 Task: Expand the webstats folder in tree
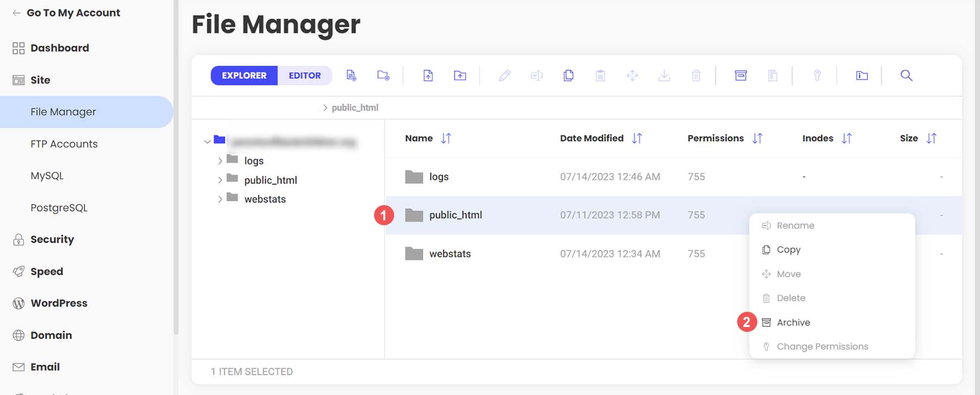[x=220, y=200]
